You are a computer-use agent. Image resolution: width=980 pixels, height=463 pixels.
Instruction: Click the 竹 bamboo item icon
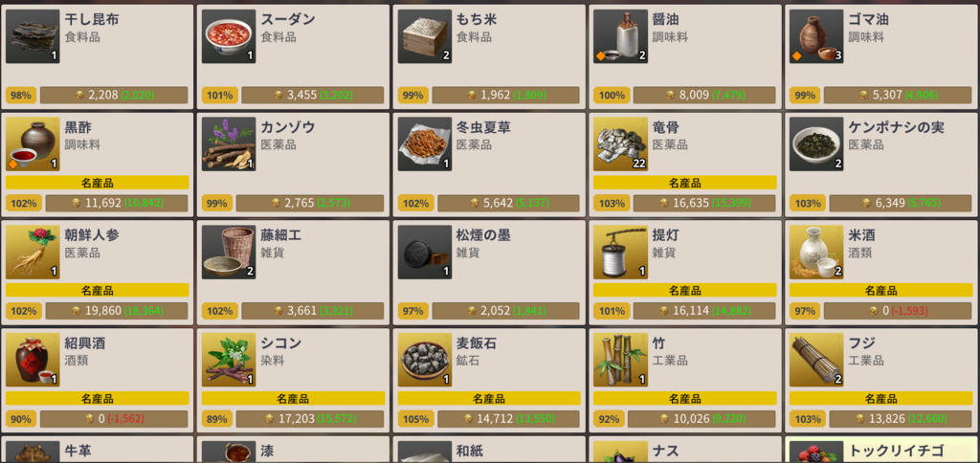pyautogui.click(x=620, y=360)
